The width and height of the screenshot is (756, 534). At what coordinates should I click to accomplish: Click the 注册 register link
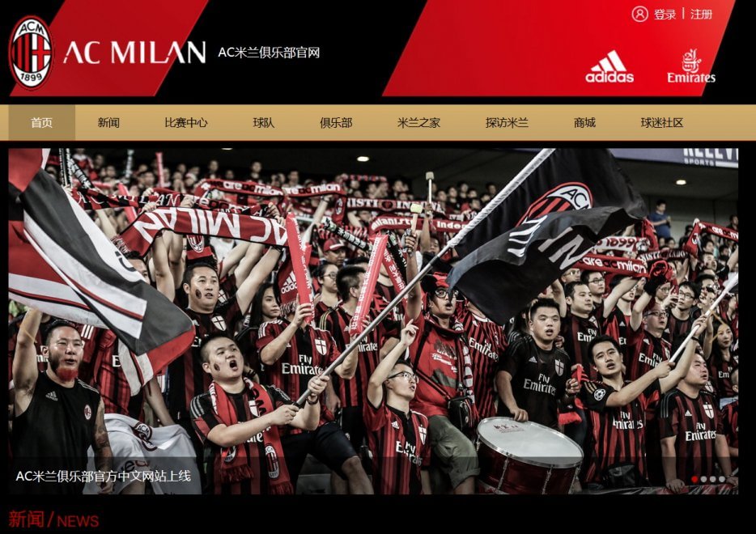(701, 14)
